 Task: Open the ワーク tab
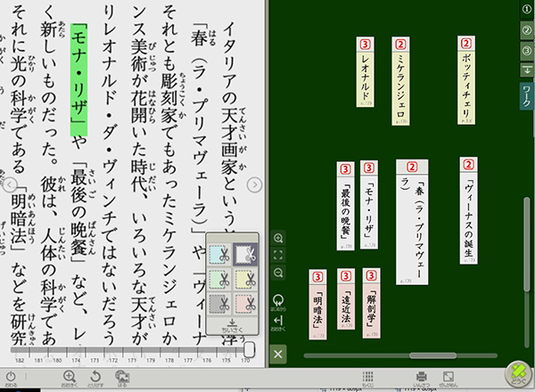coord(527,96)
